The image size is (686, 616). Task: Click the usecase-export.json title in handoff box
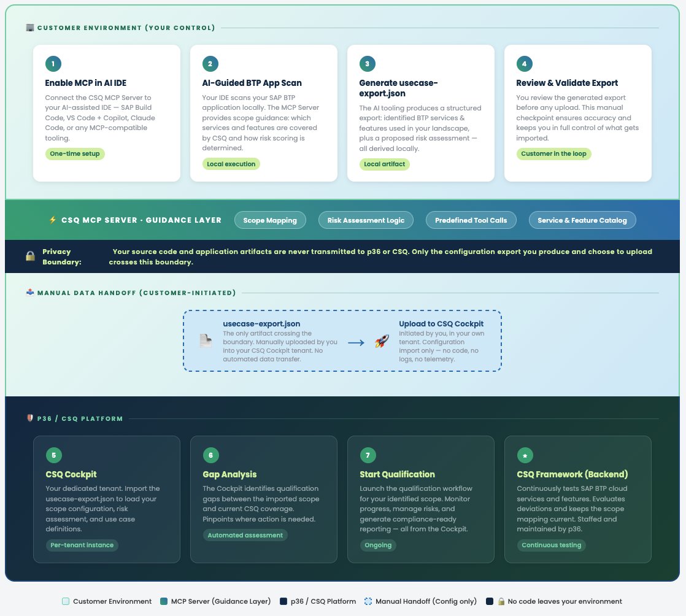point(261,324)
